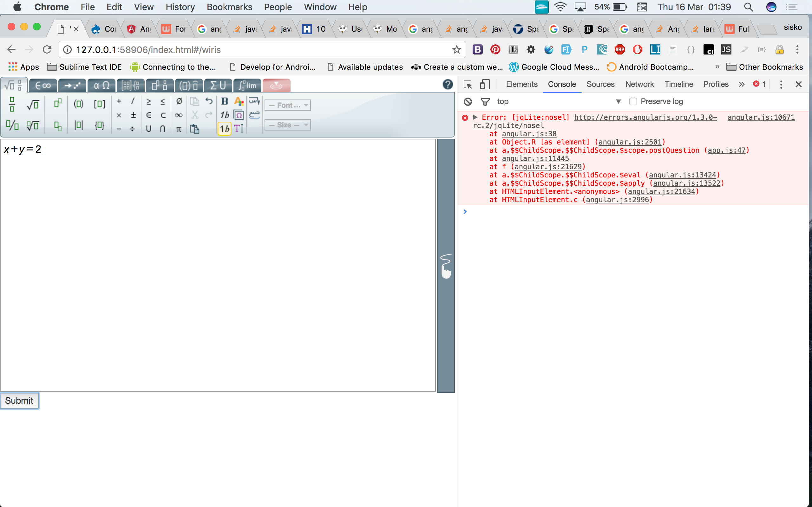This screenshot has width=812, height=507.
Task: Open the app.js:47 source link
Action: pos(726,150)
